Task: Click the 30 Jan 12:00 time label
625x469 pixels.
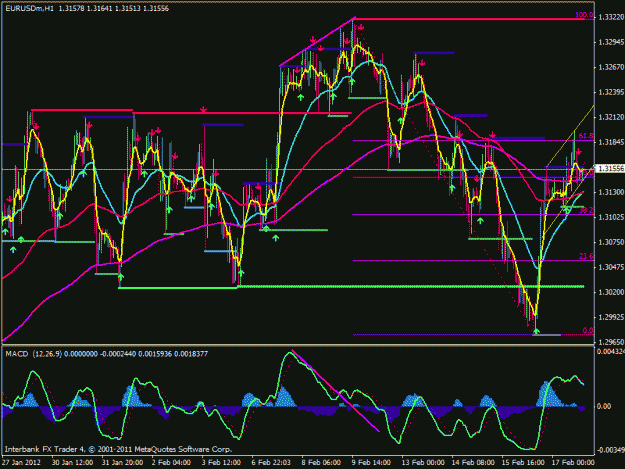Action: pos(72,463)
